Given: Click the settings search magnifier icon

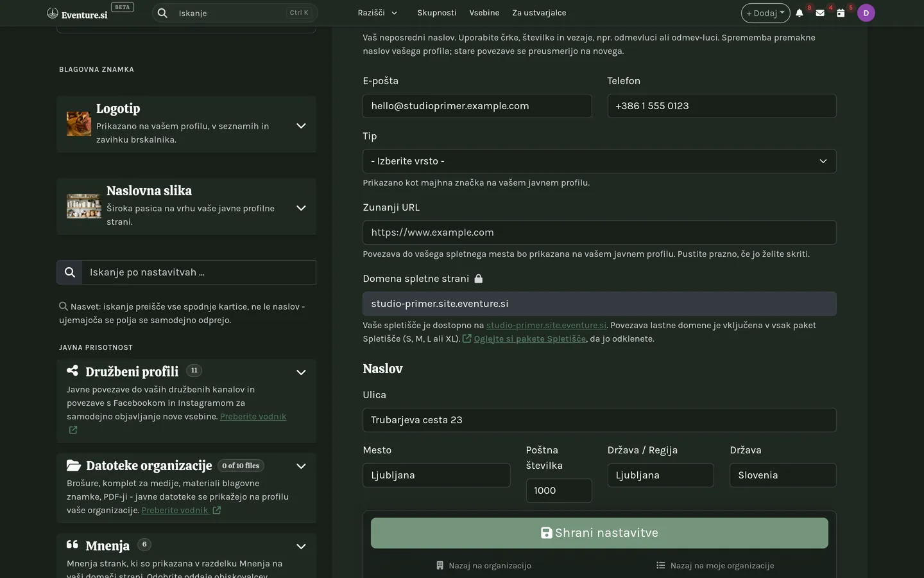Looking at the screenshot, I should tap(69, 272).
